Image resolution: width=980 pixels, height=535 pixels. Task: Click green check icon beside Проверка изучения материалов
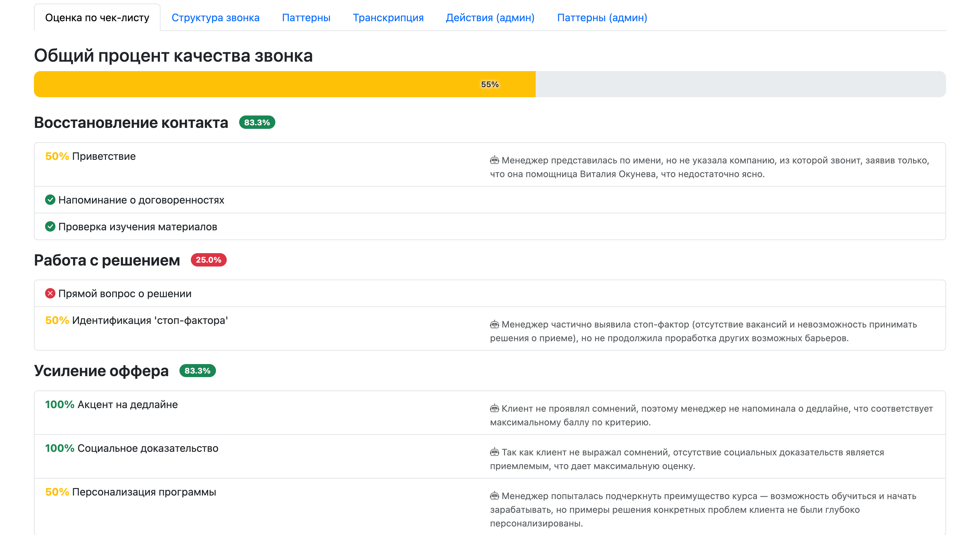50,226
